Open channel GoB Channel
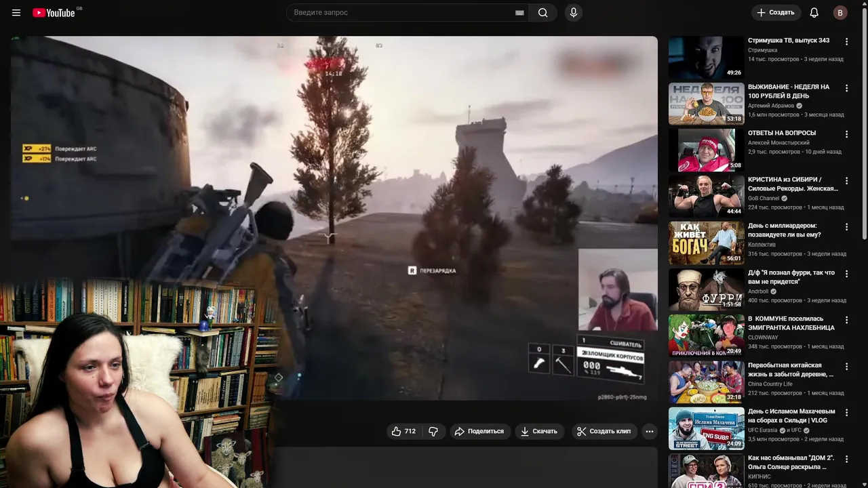The width and height of the screenshot is (868, 488). pos(764,199)
